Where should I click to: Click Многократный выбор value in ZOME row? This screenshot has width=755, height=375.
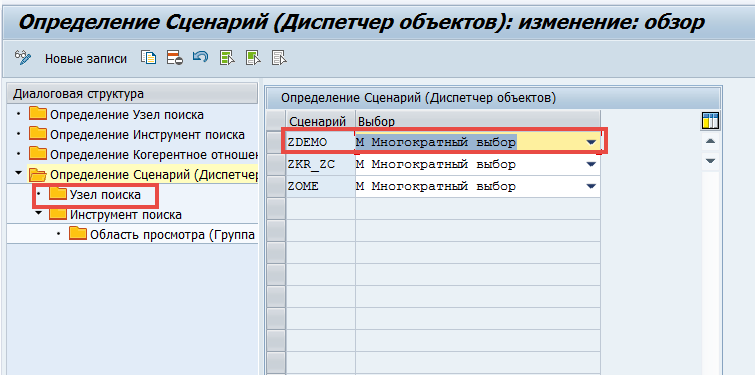436,186
